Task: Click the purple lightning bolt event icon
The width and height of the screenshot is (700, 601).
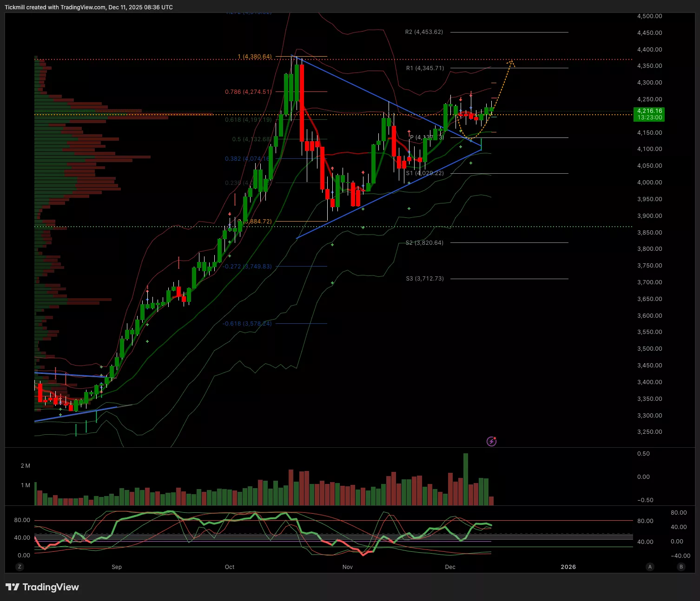Action: point(491,441)
